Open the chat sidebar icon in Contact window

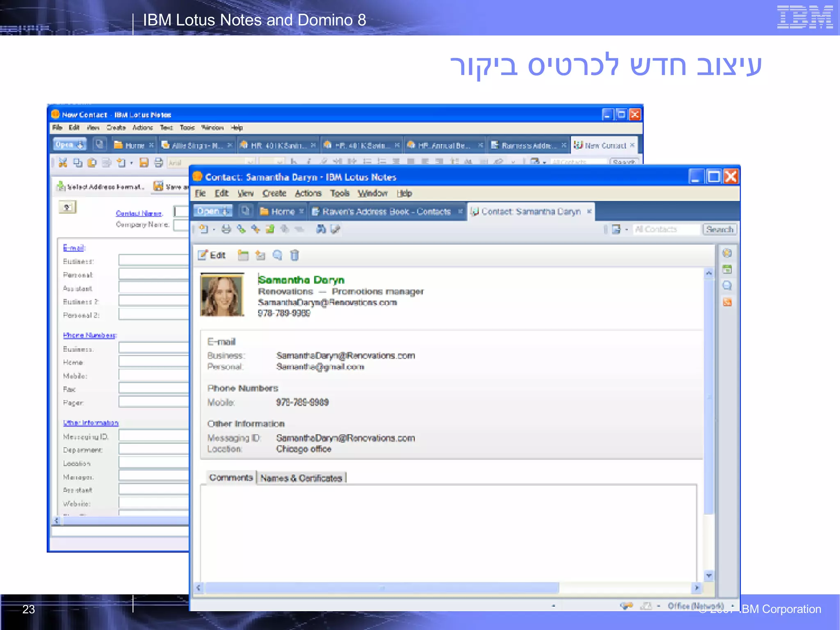[727, 286]
